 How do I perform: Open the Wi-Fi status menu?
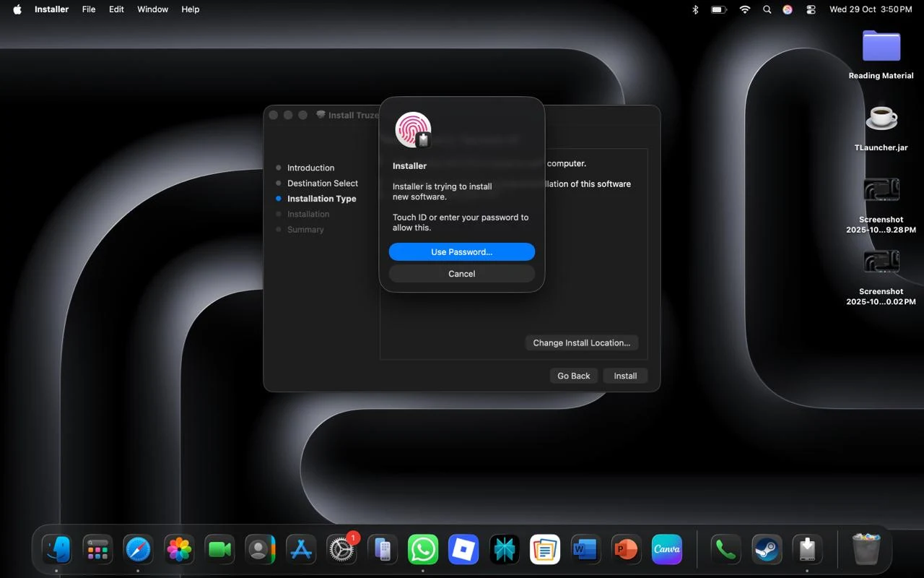coord(745,9)
